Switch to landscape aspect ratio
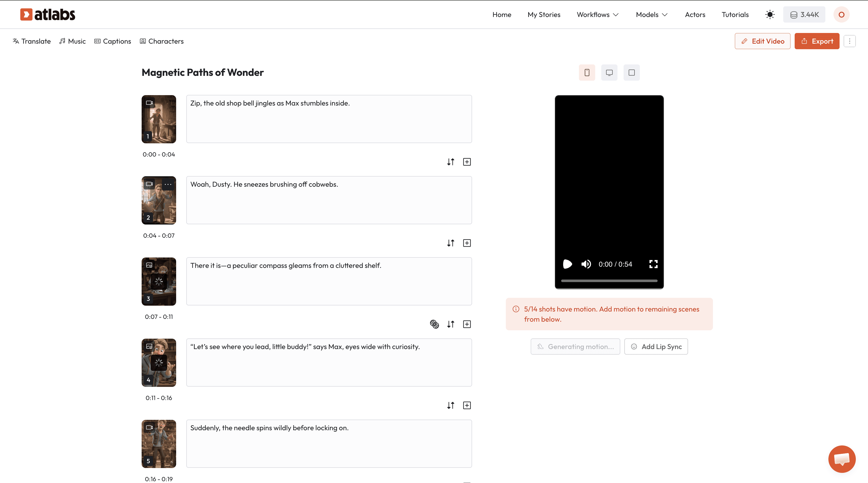The width and height of the screenshot is (868, 483). 609,72
